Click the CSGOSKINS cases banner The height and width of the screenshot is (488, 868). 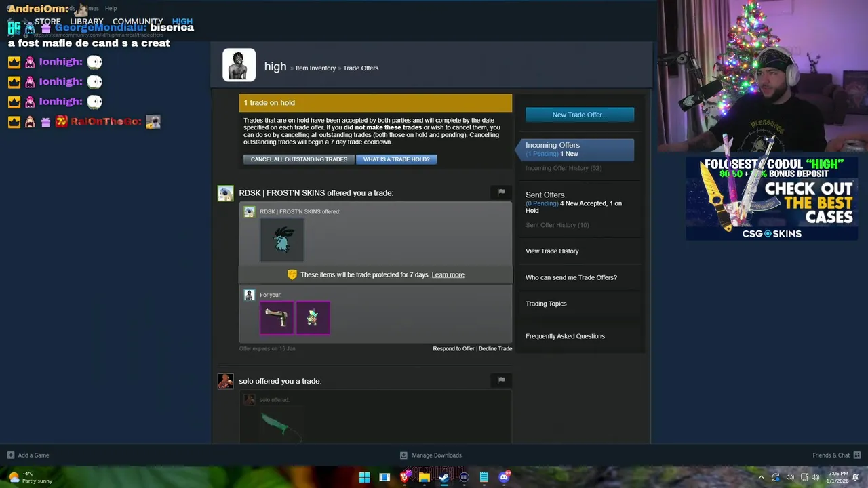coord(772,199)
